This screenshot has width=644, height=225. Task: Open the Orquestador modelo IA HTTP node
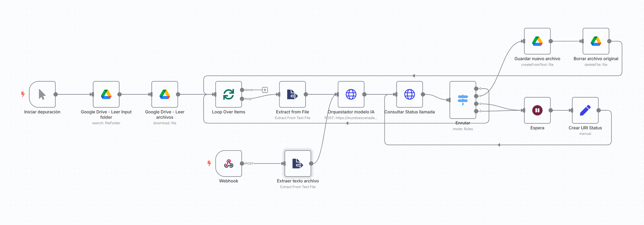(351, 95)
